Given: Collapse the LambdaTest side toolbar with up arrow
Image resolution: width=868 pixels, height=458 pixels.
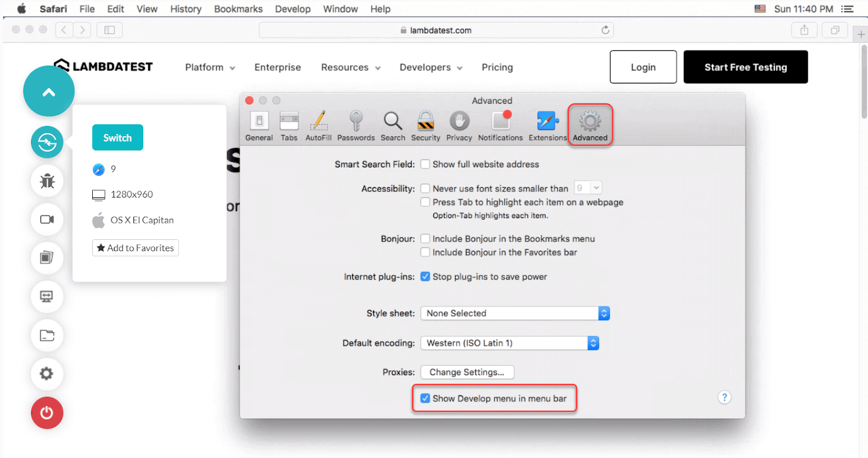Looking at the screenshot, I should point(49,92).
